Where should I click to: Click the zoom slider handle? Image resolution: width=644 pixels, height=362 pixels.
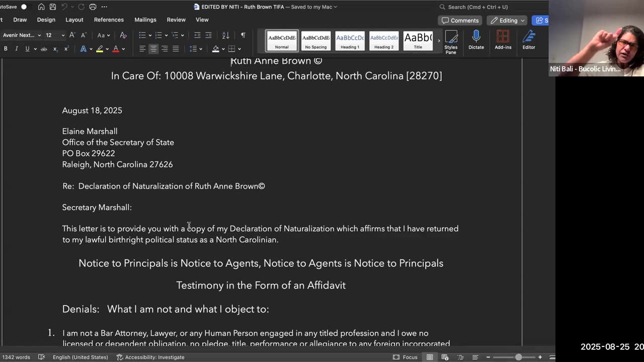click(518, 357)
